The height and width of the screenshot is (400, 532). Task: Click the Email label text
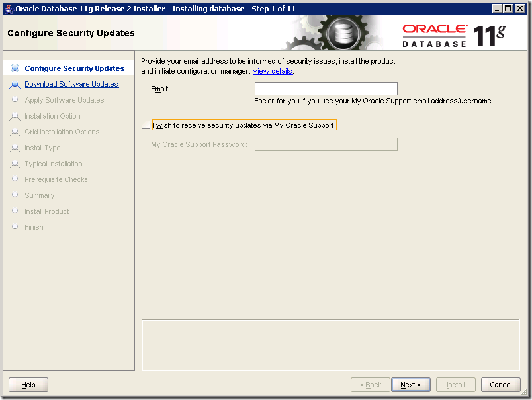160,89
